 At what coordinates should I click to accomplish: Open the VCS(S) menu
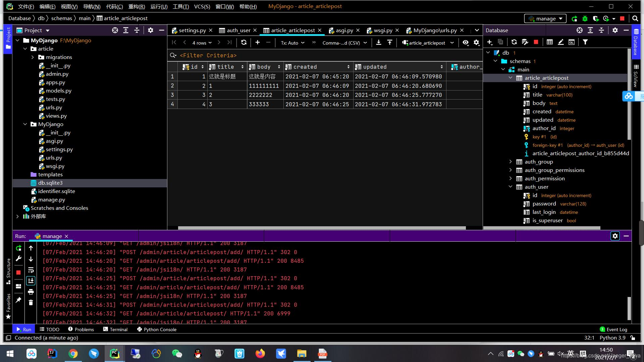202,6
